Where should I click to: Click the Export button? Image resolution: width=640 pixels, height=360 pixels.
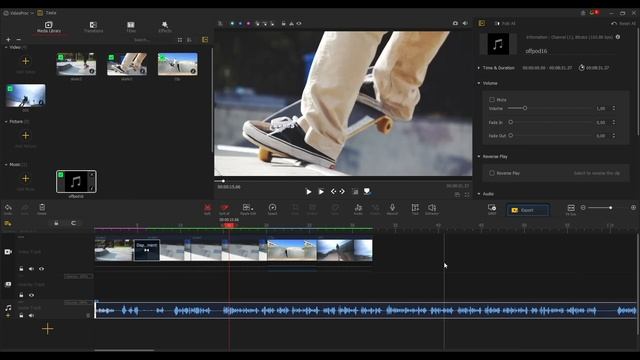pyautogui.click(x=528, y=210)
